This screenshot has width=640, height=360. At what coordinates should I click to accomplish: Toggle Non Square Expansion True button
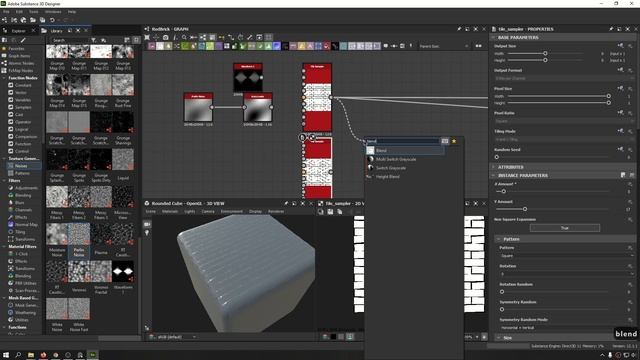tap(565, 228)
